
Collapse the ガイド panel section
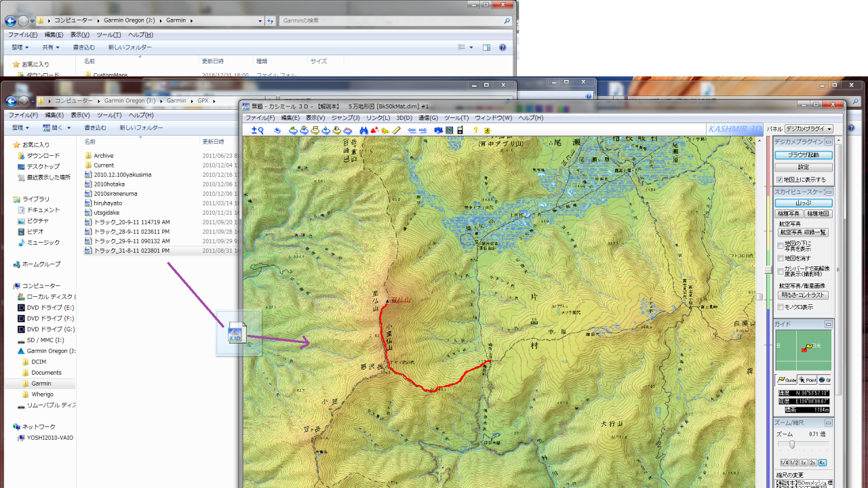829,324
